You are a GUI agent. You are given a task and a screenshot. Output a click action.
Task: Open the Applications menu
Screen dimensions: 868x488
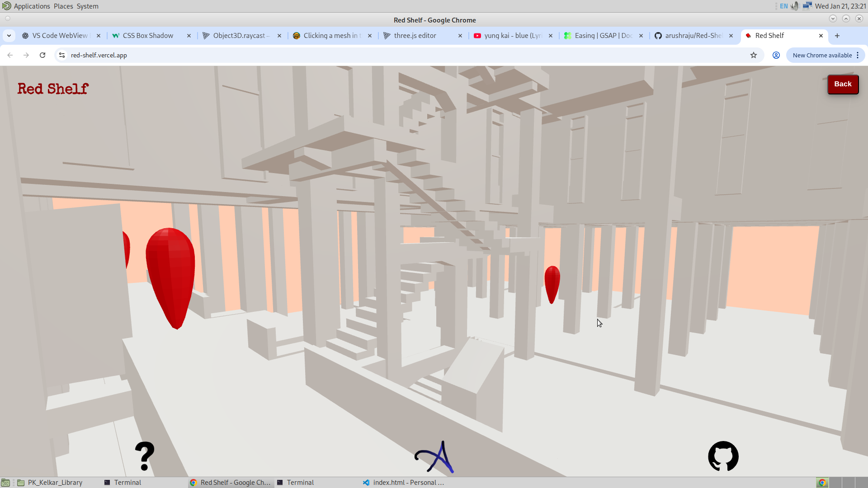click(x=32, y=6)
